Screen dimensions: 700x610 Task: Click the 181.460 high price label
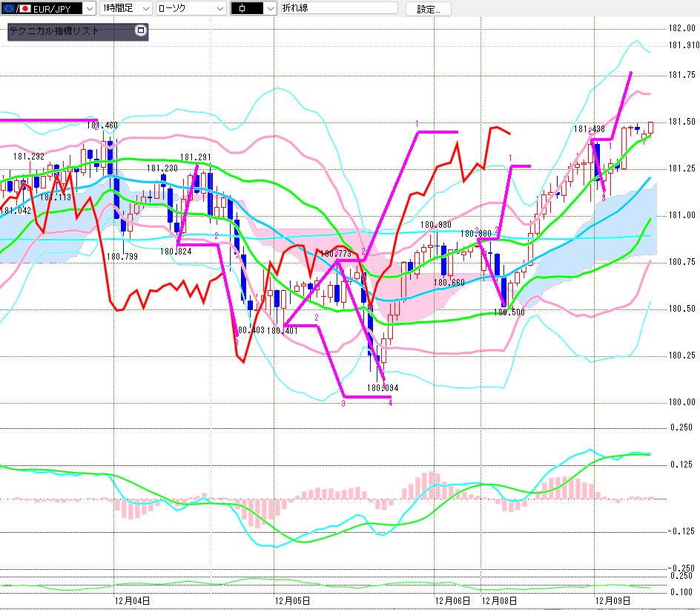(102, 125)
